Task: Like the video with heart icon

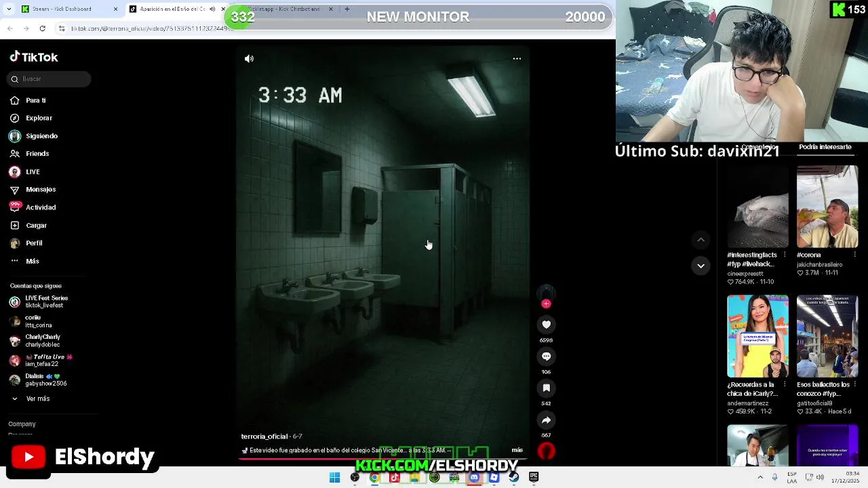Action: 546,325
